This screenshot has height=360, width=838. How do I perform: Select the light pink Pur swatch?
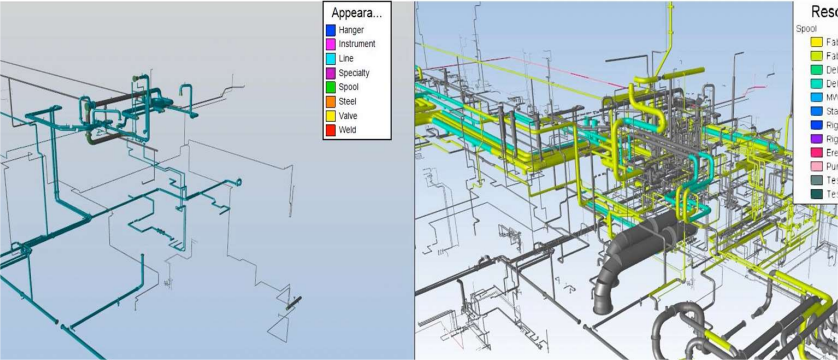(816, 167)
